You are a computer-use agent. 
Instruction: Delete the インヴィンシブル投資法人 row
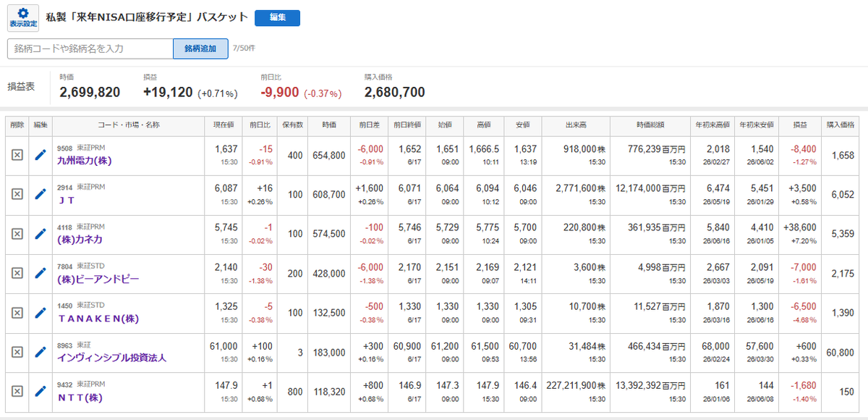click(17, 352)
